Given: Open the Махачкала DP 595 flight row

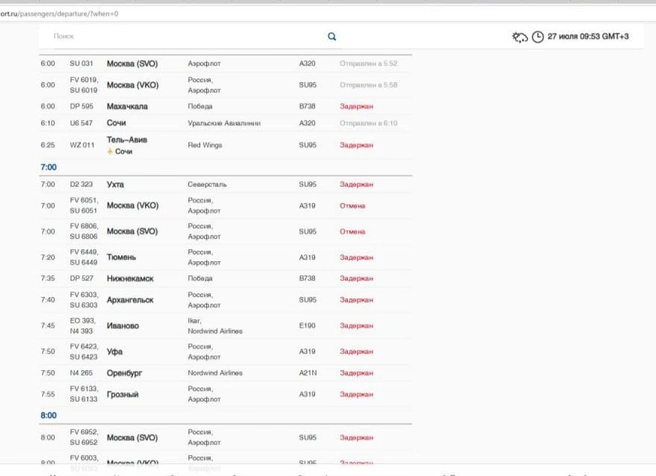Looking at the screenshot, I should pos(226,106).
